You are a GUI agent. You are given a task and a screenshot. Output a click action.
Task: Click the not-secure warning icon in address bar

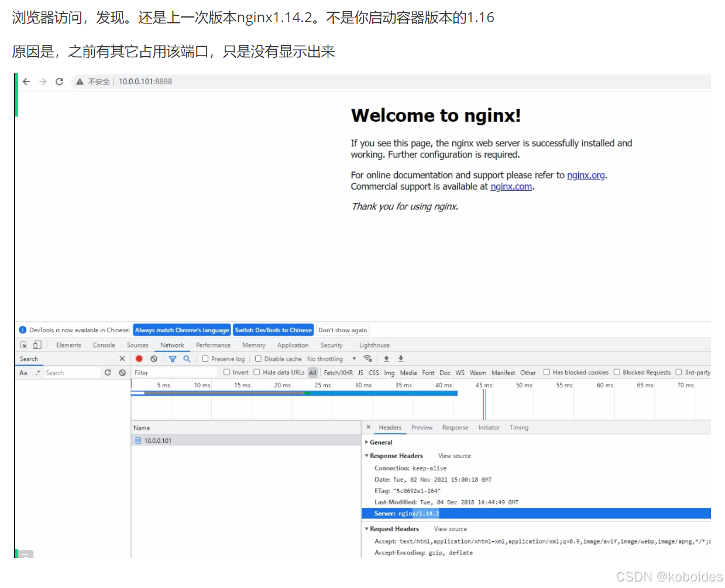pos(80,81)
